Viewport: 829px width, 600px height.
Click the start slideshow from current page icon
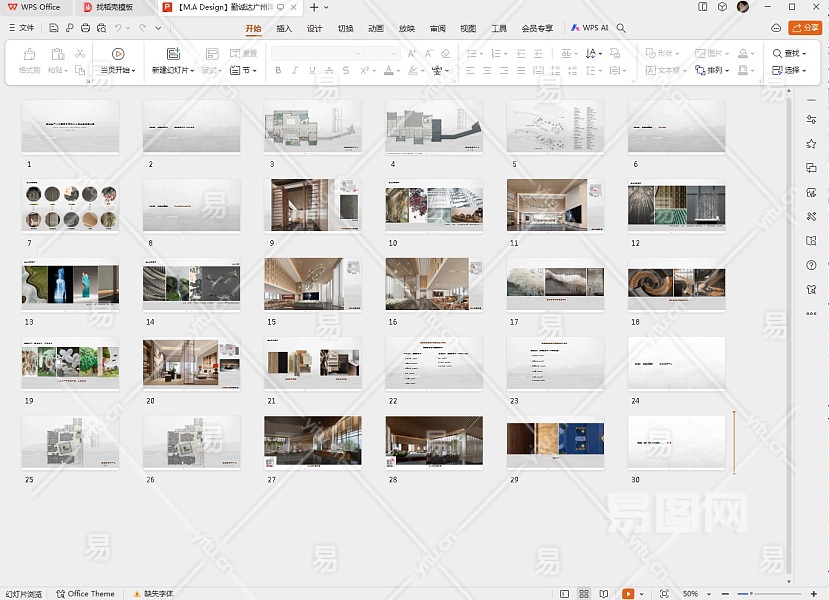(118, 54)
